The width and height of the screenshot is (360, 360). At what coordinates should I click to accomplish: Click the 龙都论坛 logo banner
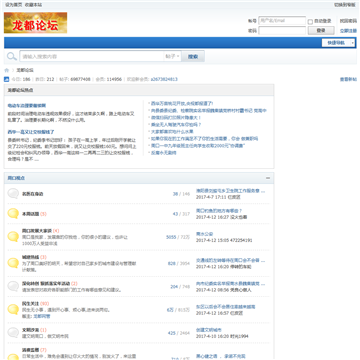point(35,23)
